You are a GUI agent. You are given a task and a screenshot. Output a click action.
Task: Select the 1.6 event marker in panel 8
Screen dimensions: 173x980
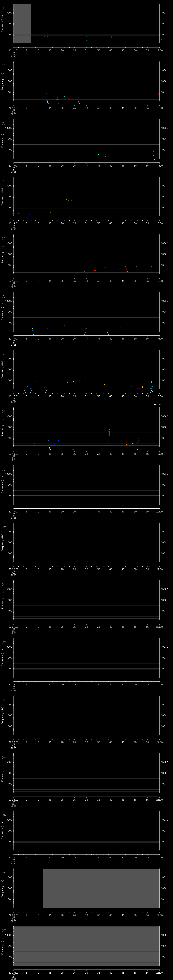137,449
